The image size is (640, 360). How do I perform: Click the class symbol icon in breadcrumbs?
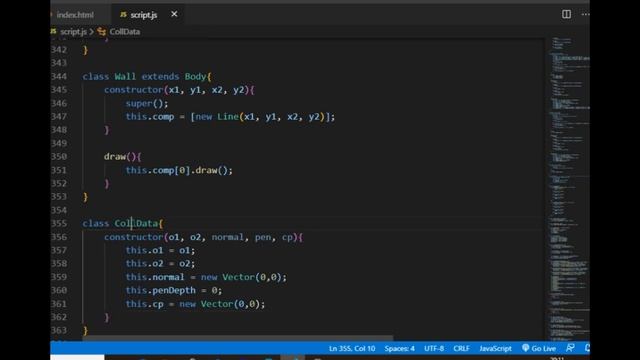click(x=102, y=31)
